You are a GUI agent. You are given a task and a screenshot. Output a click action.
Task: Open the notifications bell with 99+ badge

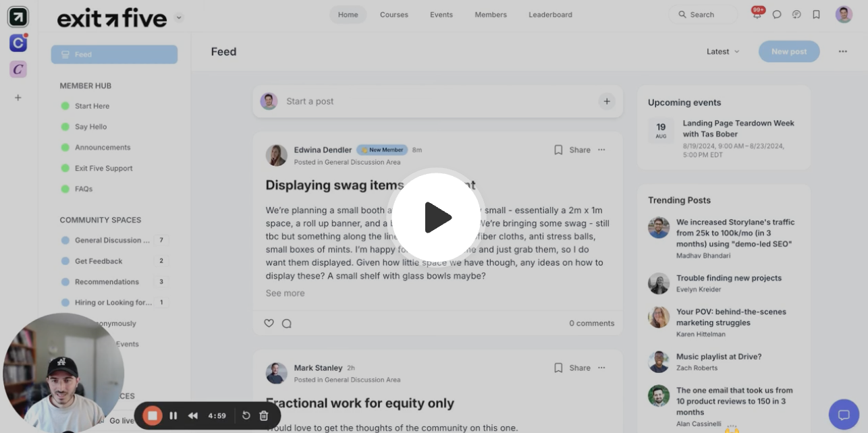(x=757, y=14)
